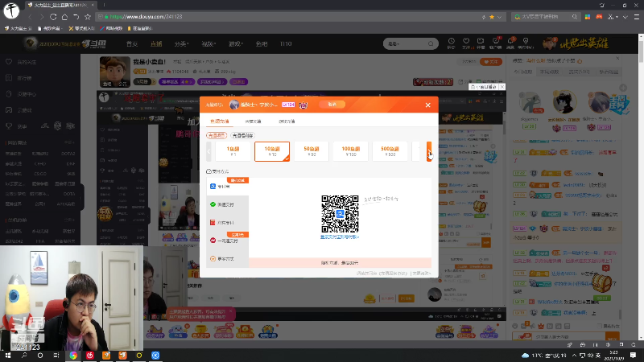Open the address bar dropdown arrow
The height and width of the screenshot is (362, 644).
[499, 17]
